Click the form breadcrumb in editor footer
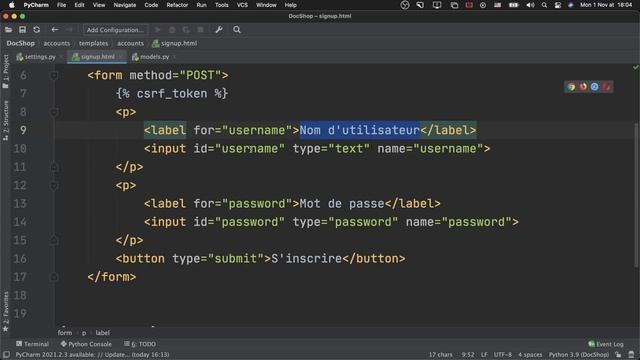The image size is (640, 360). tap(64, 333)
